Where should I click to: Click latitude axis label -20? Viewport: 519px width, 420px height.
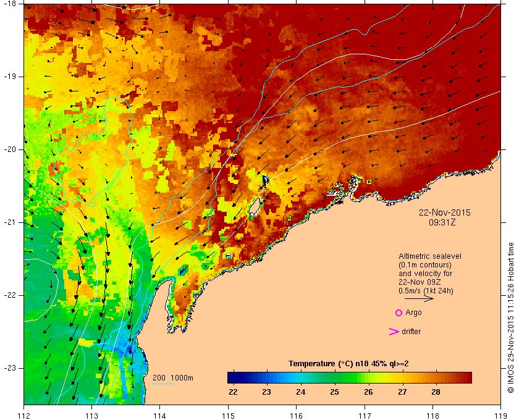point(9,149)
